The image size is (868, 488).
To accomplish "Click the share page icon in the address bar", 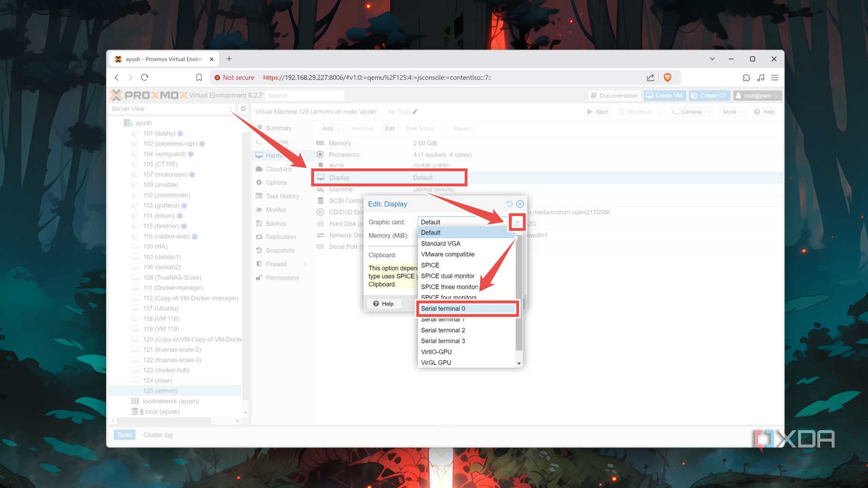I will 650,77.
